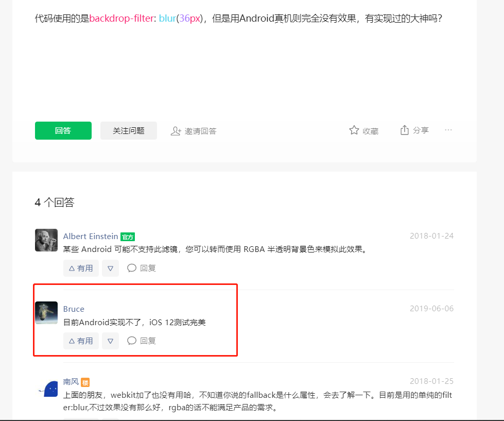Click the 收藏 text label
Viewport: 504px width, 421px height.
pos(371,131)
